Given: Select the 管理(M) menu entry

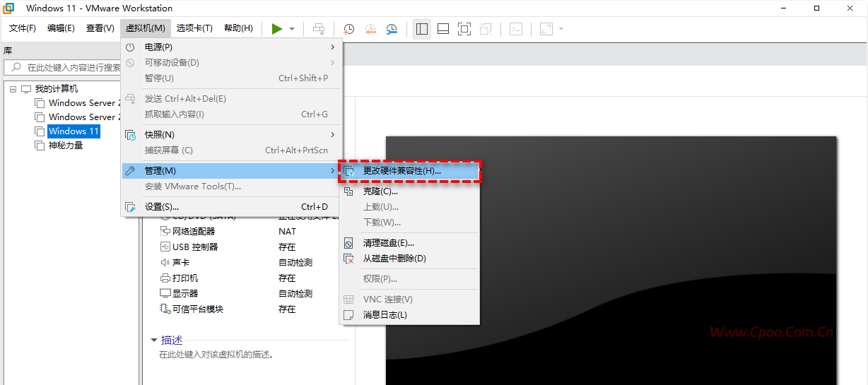Looking at the screenshot, I should [x=232, y=171].
